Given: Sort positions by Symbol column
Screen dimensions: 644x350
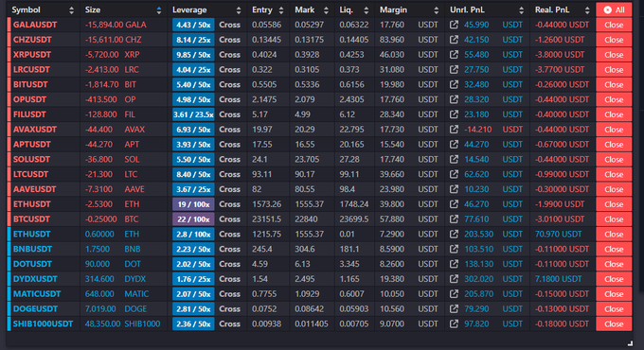Looking at the screenshot, I should point(71,10).
